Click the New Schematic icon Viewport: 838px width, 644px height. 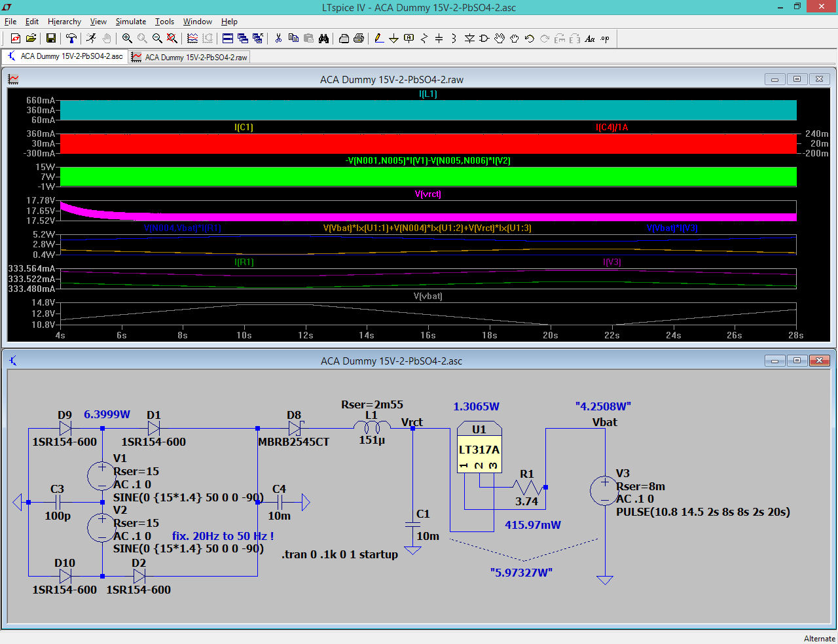click(x=16, y=39)
